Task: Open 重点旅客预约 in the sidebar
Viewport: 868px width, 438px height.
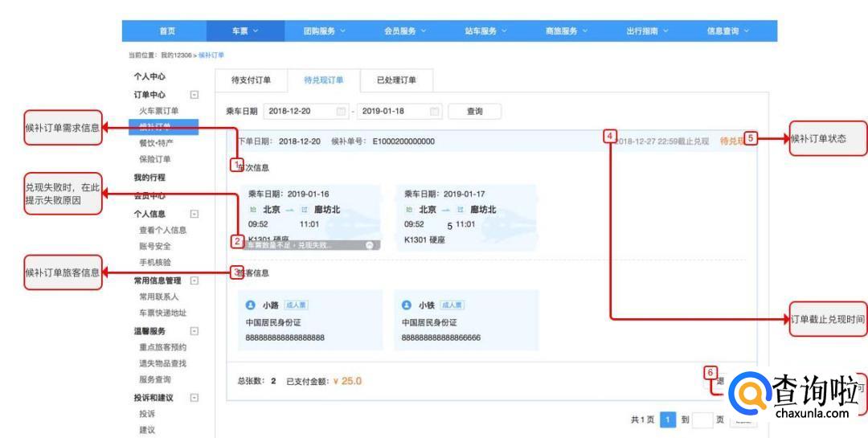Action: pos(162,347)
